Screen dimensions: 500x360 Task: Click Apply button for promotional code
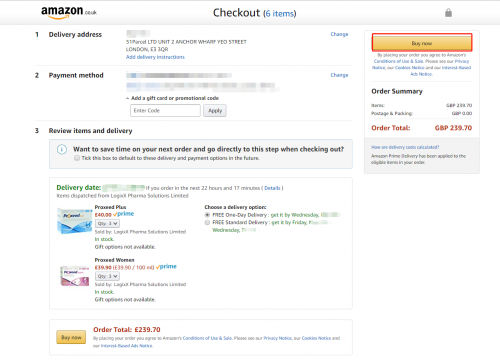point(215,111)
